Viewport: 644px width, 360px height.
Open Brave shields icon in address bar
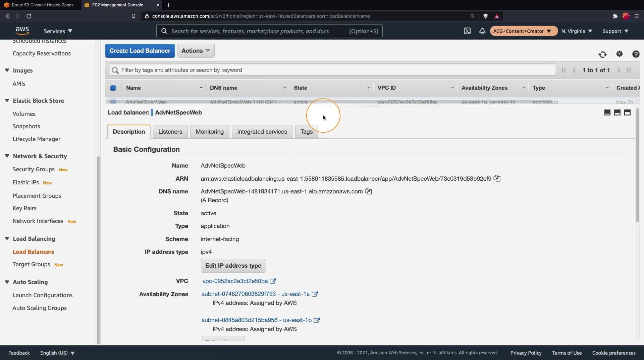(485, 16)
